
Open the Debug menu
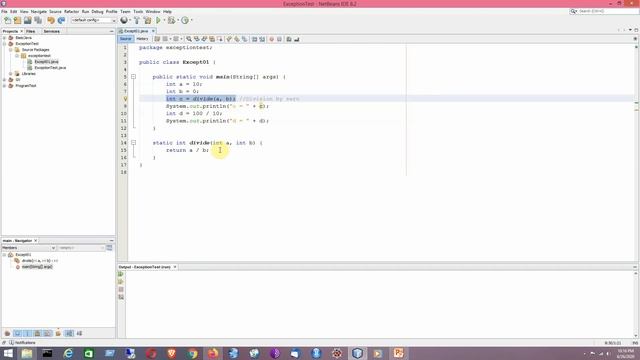(97, 12)
